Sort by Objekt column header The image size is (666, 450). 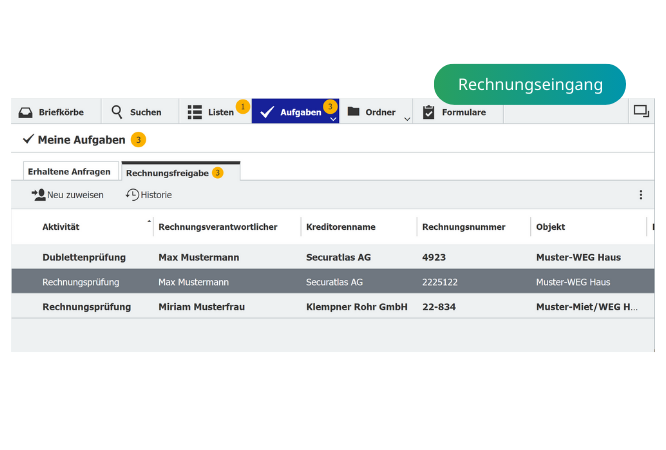click(x=550, y=227)
